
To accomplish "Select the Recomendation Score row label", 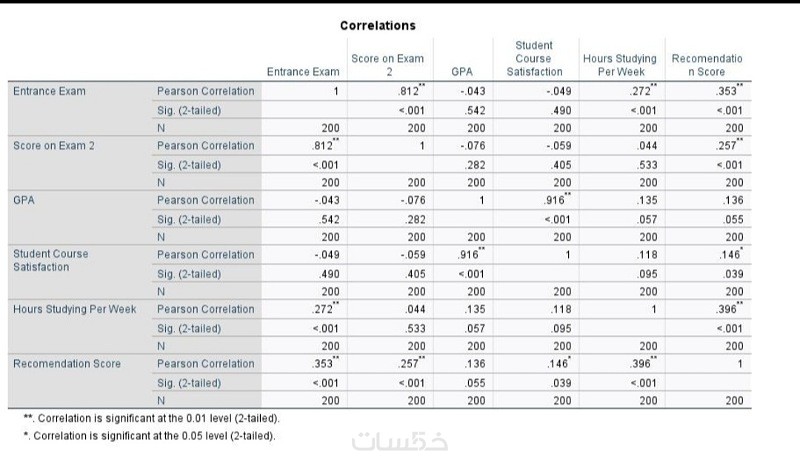I will click(x=67, y=364).
